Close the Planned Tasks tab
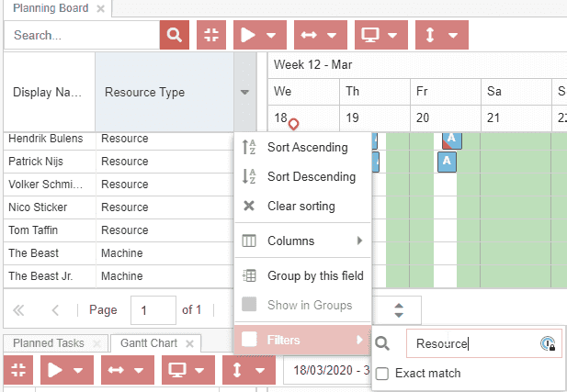Viewport: 567px width, 392px height. pos(96,344)
